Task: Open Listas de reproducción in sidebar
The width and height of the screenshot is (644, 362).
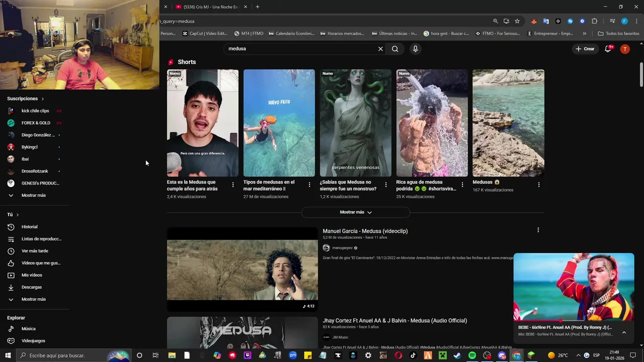Action: click(x=34, y=239)
